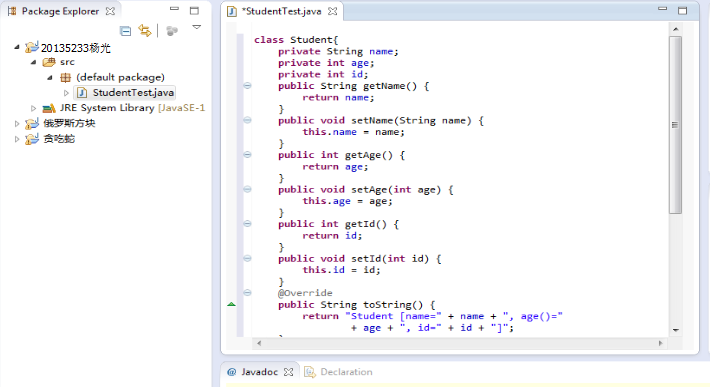This screenshot has height=387, width=710.
Task: Expand the 贪吃蛇 project
Action: click(x=17, y=139)
